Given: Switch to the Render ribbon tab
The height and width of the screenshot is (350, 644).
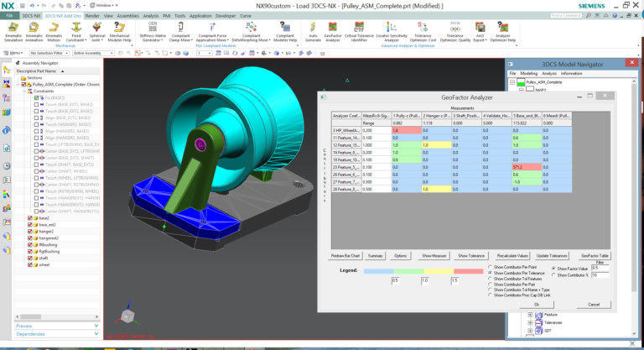Looking at the screenshot, I should tap(92, 16).
